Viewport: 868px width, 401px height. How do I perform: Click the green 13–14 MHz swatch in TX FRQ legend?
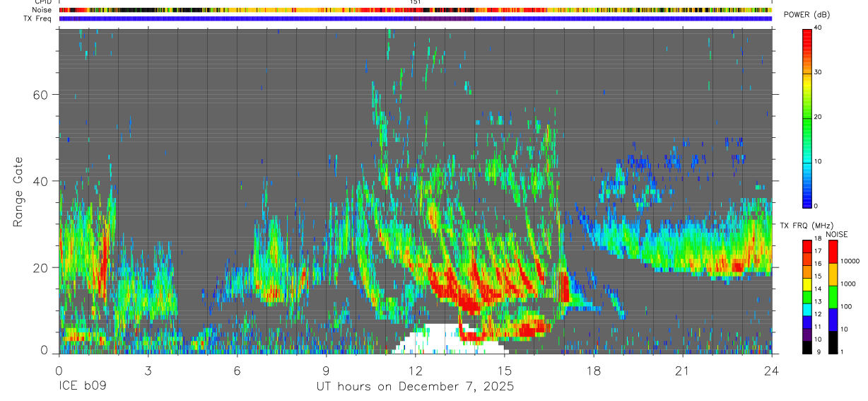click(x=807, y=296)
